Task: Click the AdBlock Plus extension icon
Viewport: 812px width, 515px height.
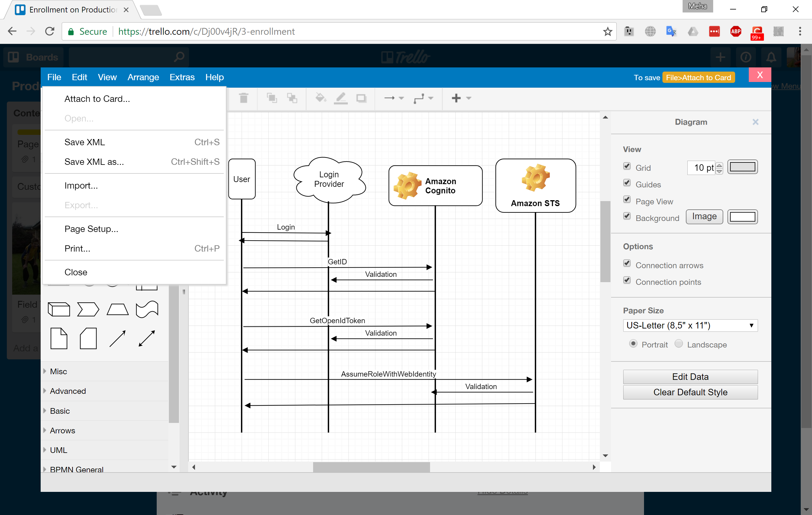Action: click(x=735, y=31)
